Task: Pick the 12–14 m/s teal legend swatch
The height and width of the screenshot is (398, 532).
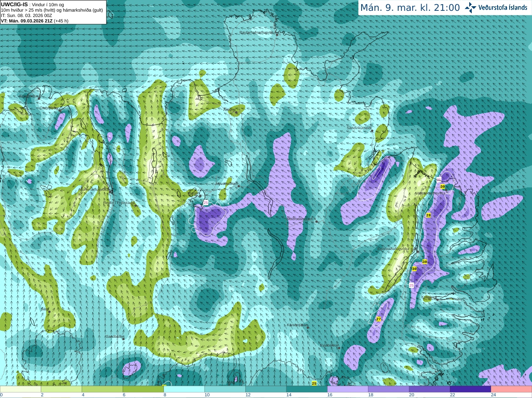Action: [x=266, y=389]
